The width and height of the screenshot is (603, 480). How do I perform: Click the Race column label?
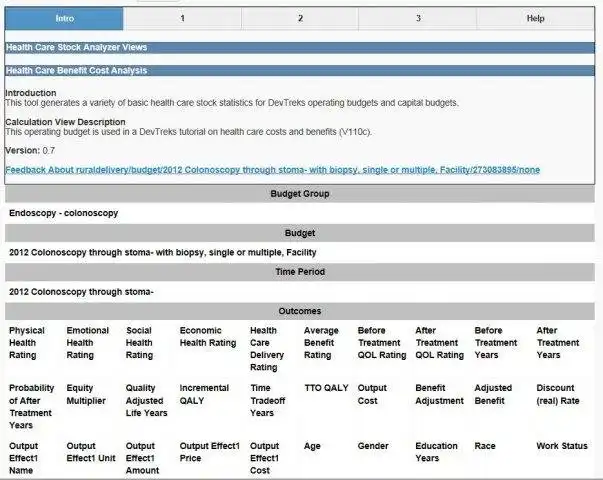point(485,446)
